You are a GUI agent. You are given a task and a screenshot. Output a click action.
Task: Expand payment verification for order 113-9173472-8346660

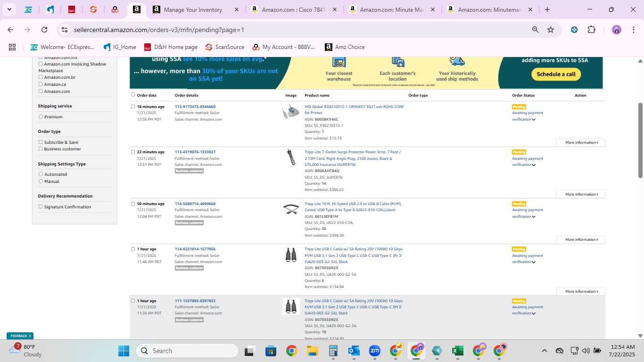534,120
